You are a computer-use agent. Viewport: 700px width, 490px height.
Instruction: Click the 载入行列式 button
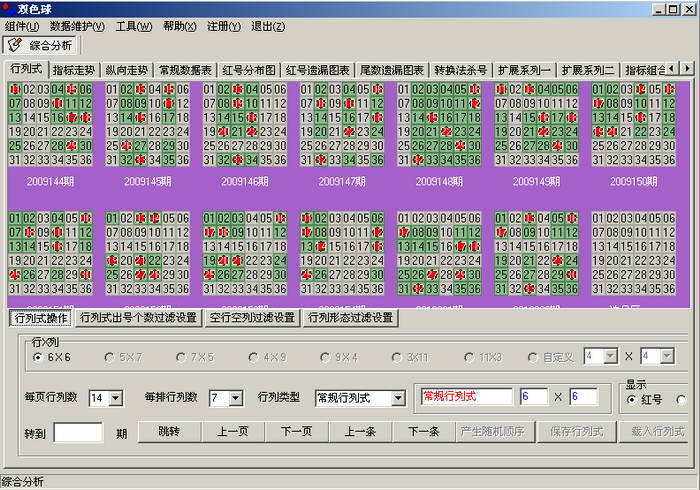654,432
